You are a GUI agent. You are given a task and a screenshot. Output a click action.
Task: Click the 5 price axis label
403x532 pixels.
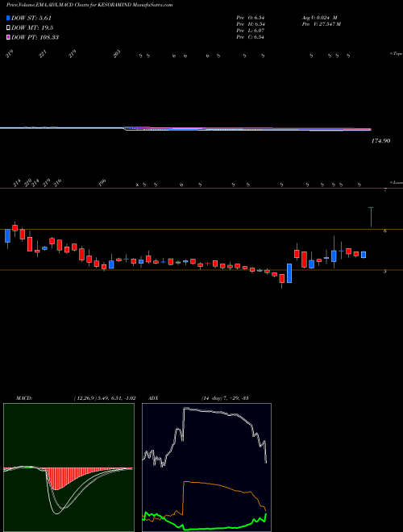(x=385, y=272)
